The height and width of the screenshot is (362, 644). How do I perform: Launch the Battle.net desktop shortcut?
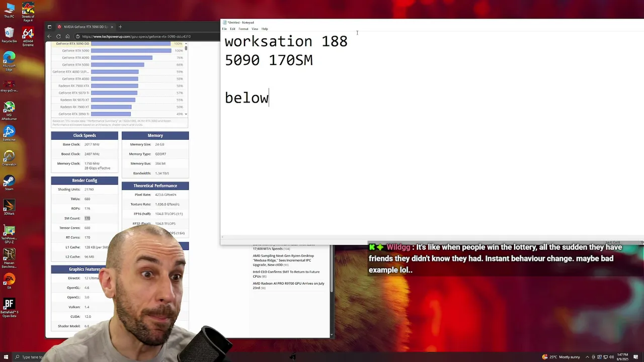pyautogui.click(x=9, y=133)
